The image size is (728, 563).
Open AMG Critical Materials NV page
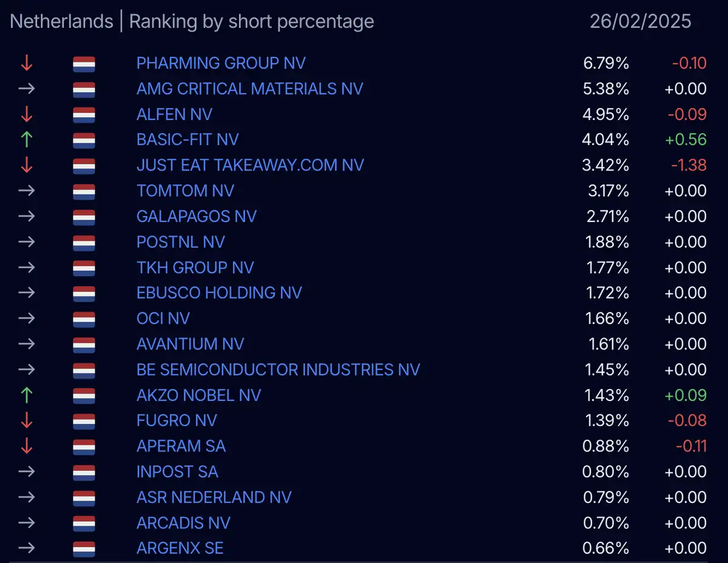250,89
